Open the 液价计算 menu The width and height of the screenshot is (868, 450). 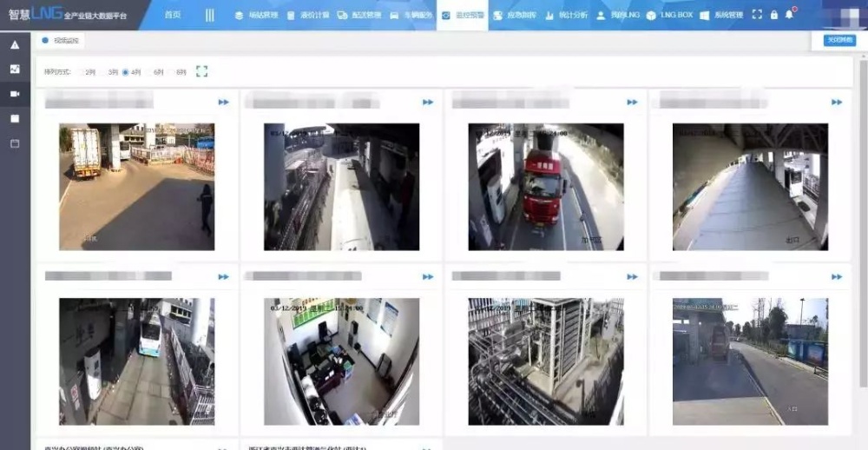308,16
